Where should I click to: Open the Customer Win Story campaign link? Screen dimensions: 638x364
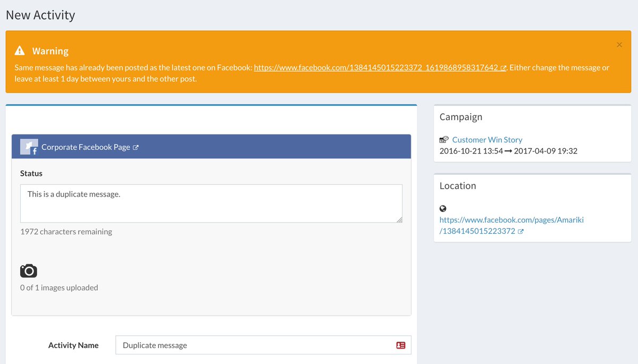487,139
